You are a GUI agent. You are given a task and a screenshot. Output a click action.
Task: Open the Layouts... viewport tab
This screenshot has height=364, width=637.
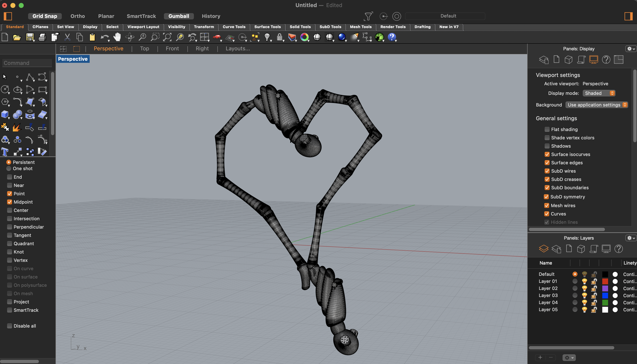point(238,49)
